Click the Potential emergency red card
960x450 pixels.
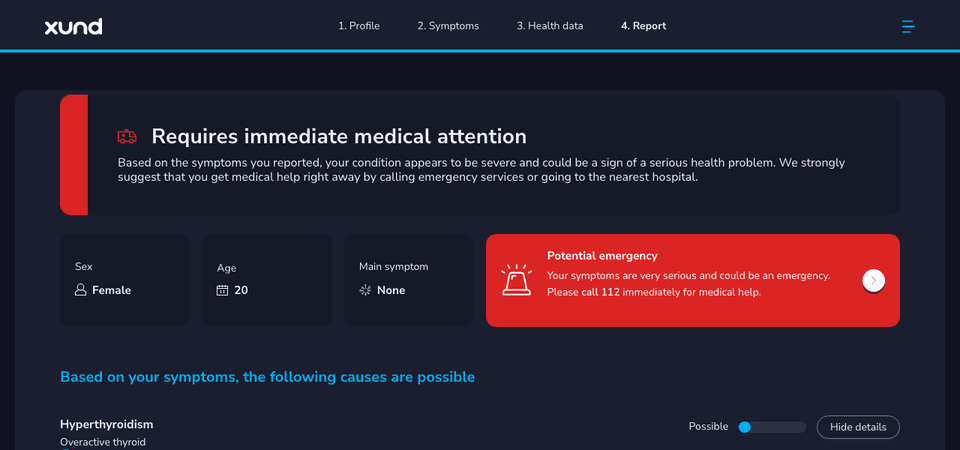(x=692, y=280)
